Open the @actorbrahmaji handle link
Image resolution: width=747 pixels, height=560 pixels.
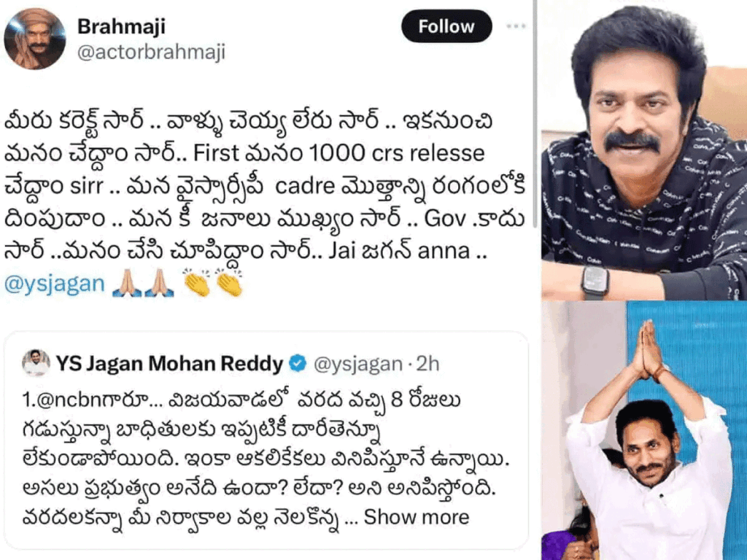tap(151, 52)
